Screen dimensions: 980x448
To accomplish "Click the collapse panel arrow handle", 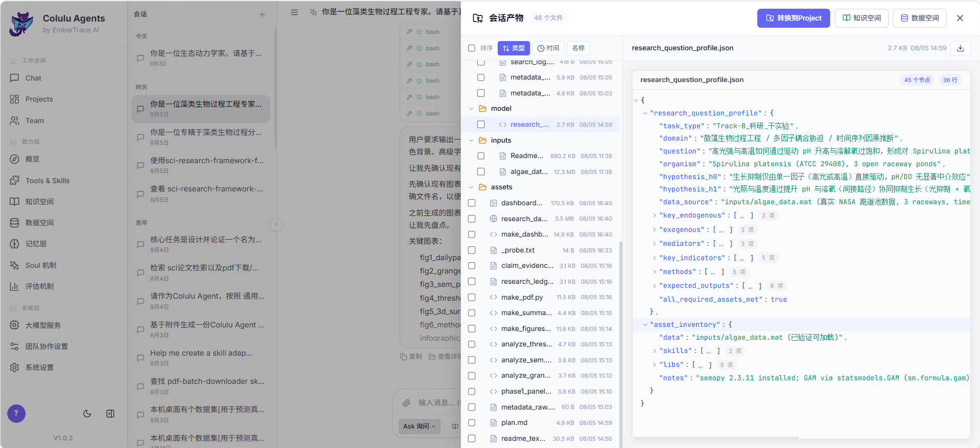I will pos(277,224).
